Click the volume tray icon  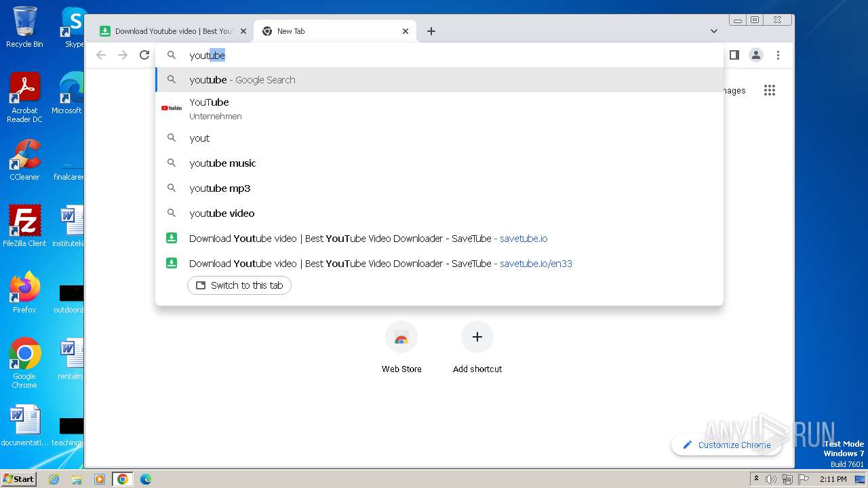pos(771,479)
